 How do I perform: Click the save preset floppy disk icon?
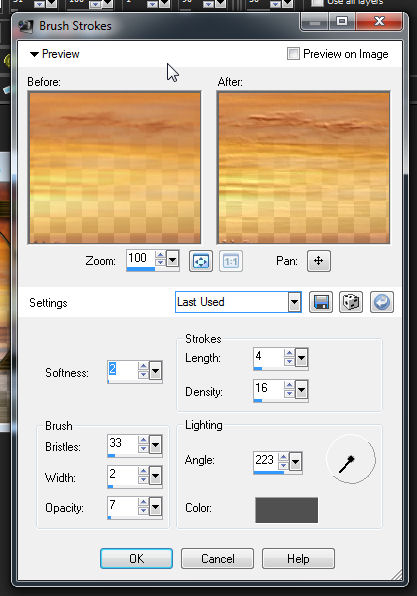[x=321, y=303]
